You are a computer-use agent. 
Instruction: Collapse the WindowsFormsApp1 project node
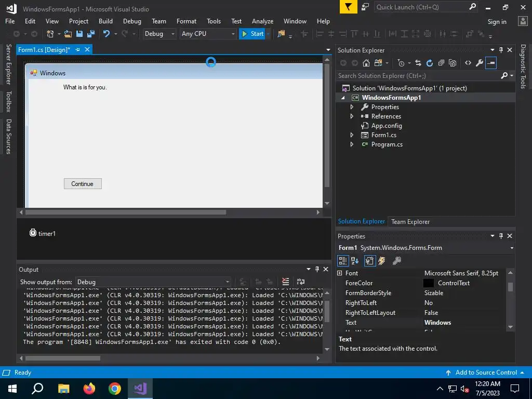tap(343, 98)
